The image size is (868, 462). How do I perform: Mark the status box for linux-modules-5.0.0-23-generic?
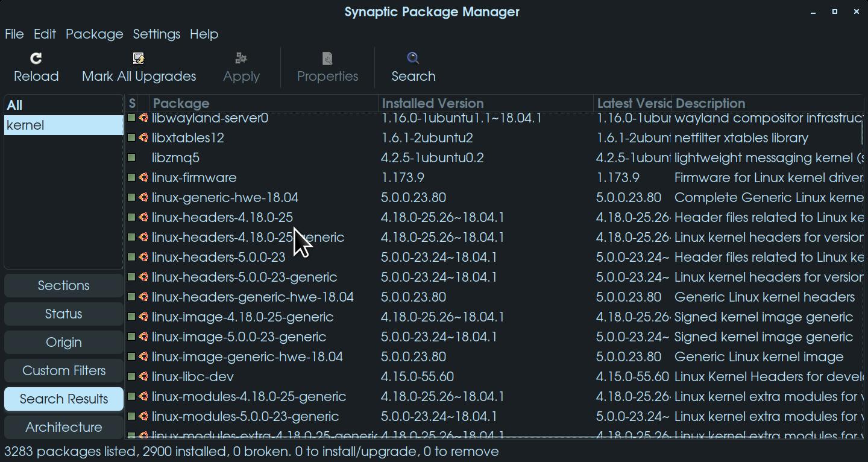(x=131, y=417)
